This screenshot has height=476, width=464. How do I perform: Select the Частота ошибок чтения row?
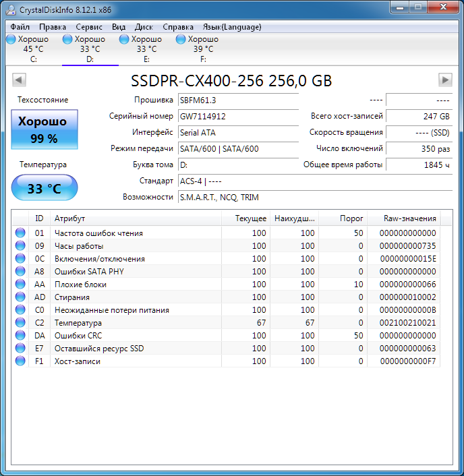point(226,233)
